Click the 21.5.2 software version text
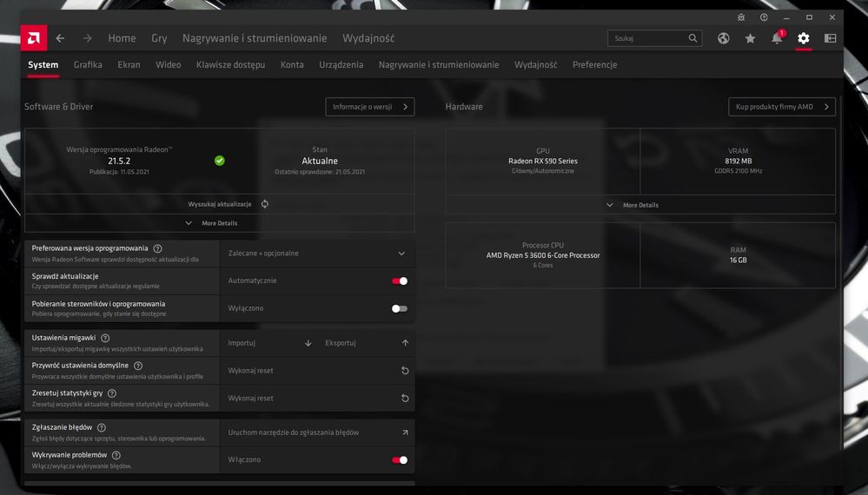 (119, 161)
